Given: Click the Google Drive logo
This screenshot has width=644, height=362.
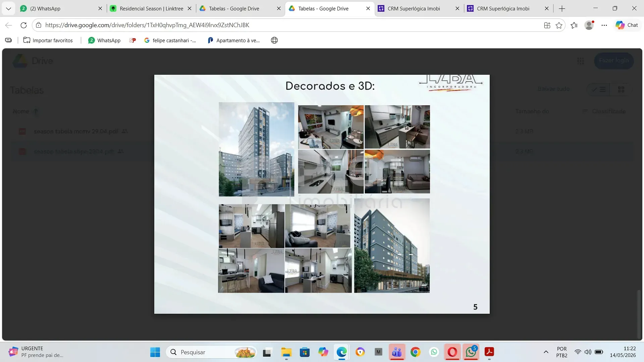Looking at the screenshot, I should pyautogui.click(x=33, y=61).
